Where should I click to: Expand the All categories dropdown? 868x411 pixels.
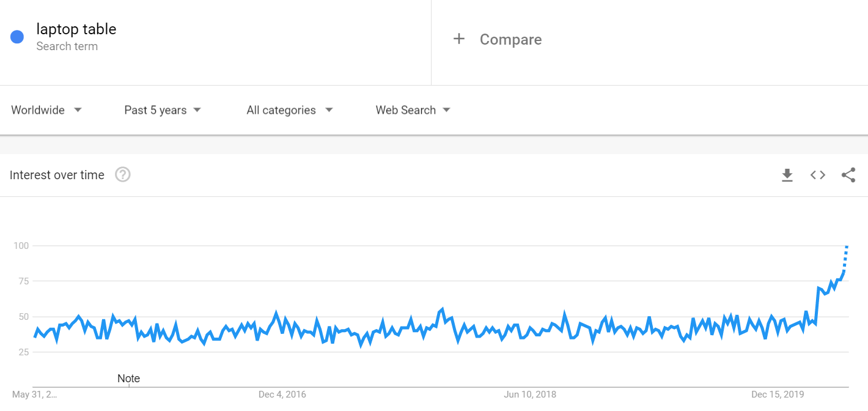coord(290,110)
